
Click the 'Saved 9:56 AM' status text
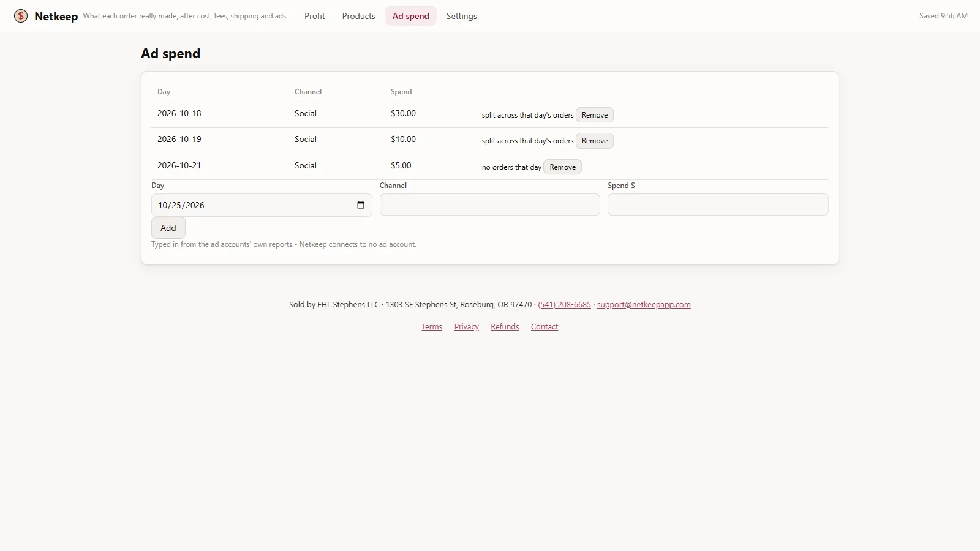point(943,16)
